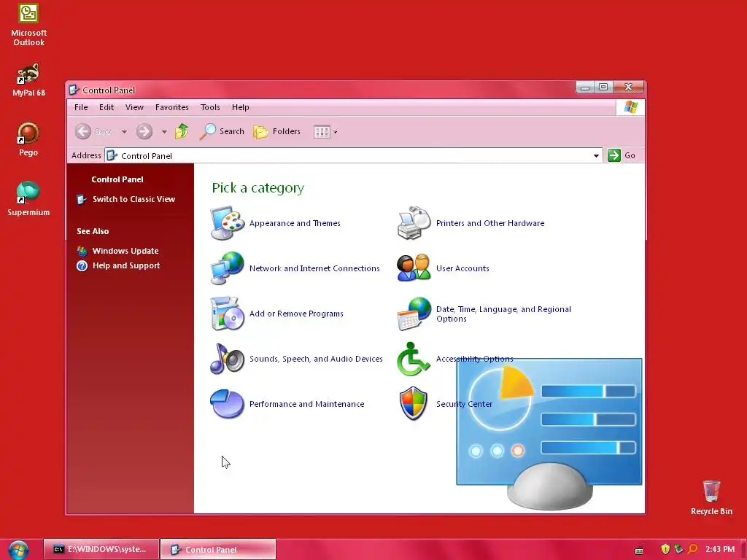747x560 pixels.
Task: Click Sounds, Speech, and Audio Devices link
Action: tap(316, 359)
